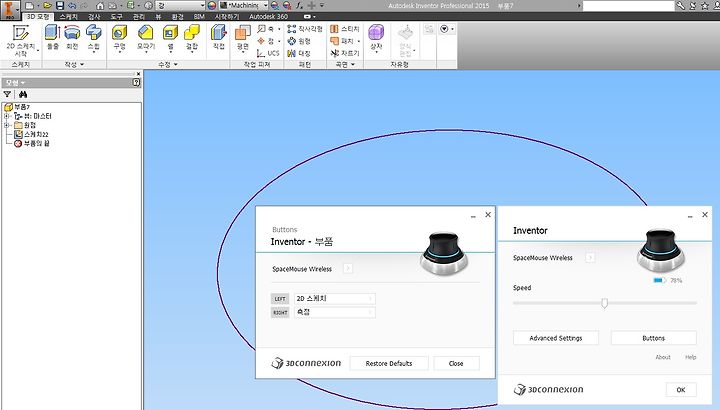The height and width of the screenshot is (410, 720).
Task: Open Advanced Settings in Inventor dialog
Action: point(556,338)
